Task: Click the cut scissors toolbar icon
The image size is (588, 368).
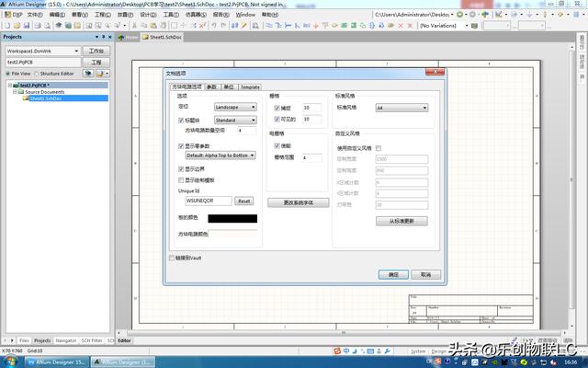Action: click(x=134, y=26)
